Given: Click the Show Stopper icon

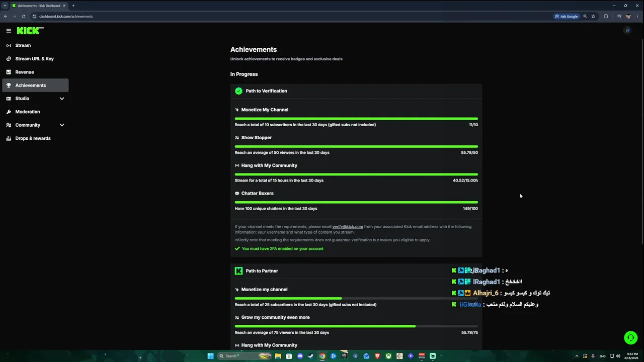Looking at the screenshot, I should [237, 138].
